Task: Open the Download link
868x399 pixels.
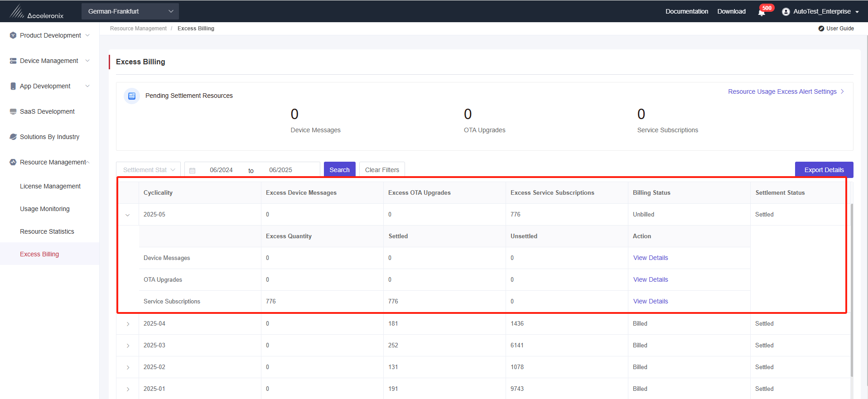Action: (731, 11)
